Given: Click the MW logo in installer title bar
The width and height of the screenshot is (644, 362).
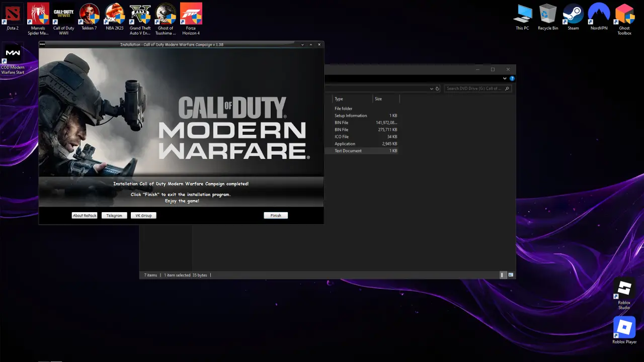Looking at the screenshot, I should 42,44.
